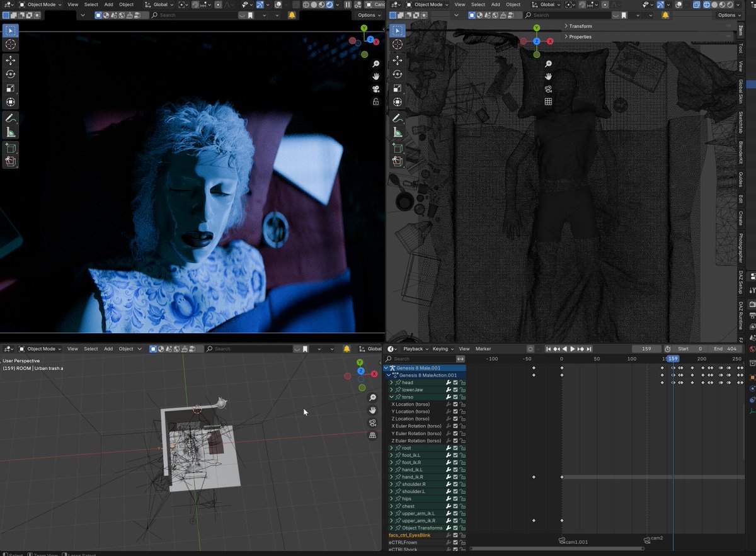Screen dimensions: 756x556
Task: Select the Measure tool in rendered viewport
Action: [11, 132]
